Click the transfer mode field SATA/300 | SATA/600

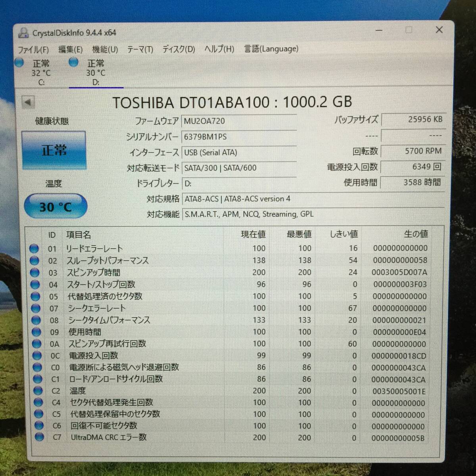(x=239, y=168)
